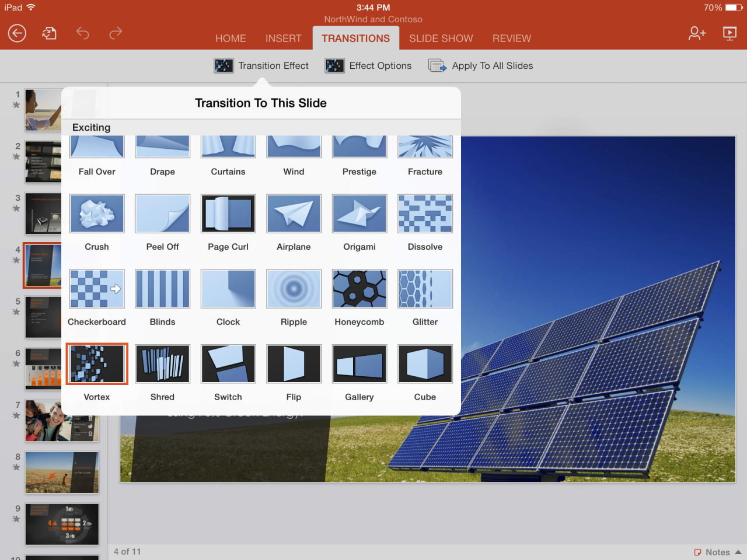
Task: Switch to the INSERT tab
Action: coord(283,38)
